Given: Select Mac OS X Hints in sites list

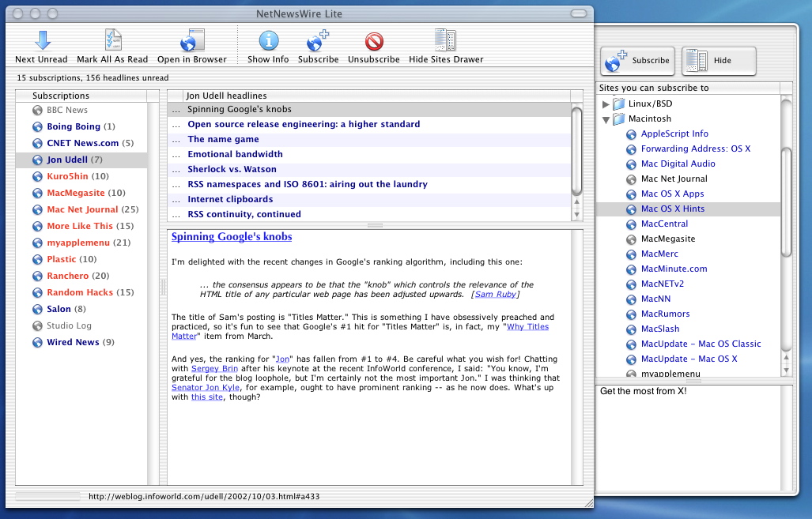Looking at the screenshot, I should [x=688, y=209].
